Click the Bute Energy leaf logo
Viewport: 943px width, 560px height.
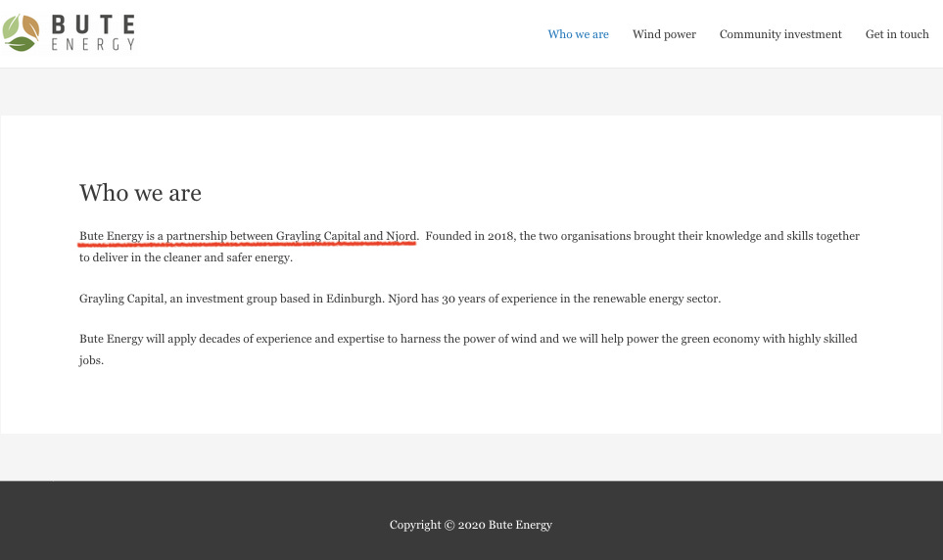tap(21, 32)
